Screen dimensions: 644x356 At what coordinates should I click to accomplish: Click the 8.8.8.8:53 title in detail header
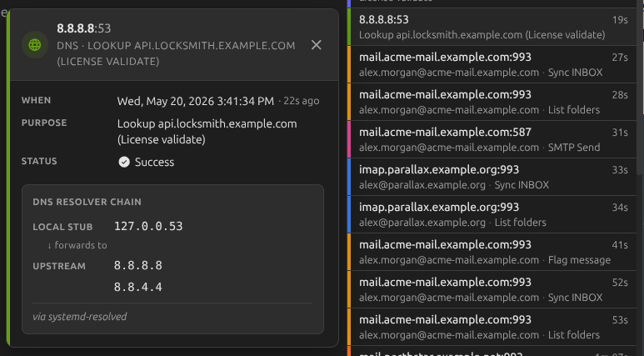pyautogui.click(x=84, y=28)
